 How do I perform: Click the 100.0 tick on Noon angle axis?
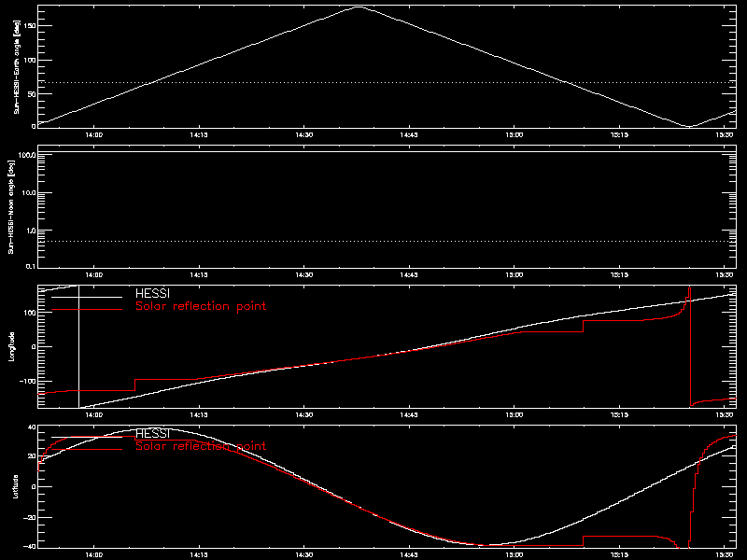coord(27,155)
